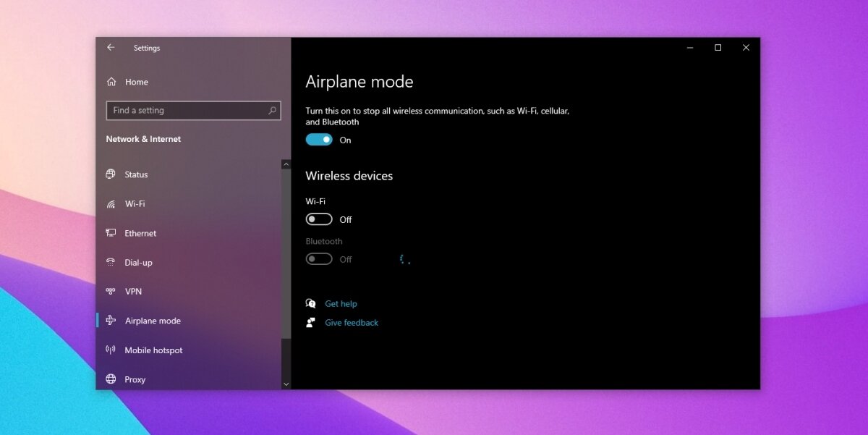The width and height of the screenshot is (868, 435).
Task: Click the Ethernet cable icon
Action: coord(110,232)
